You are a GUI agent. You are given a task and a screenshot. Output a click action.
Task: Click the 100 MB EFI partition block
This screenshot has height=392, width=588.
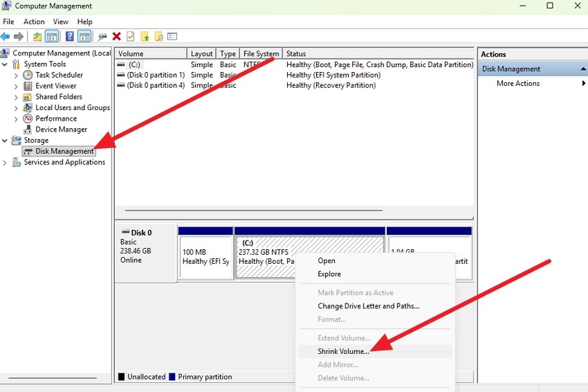(x=206, y=253)
